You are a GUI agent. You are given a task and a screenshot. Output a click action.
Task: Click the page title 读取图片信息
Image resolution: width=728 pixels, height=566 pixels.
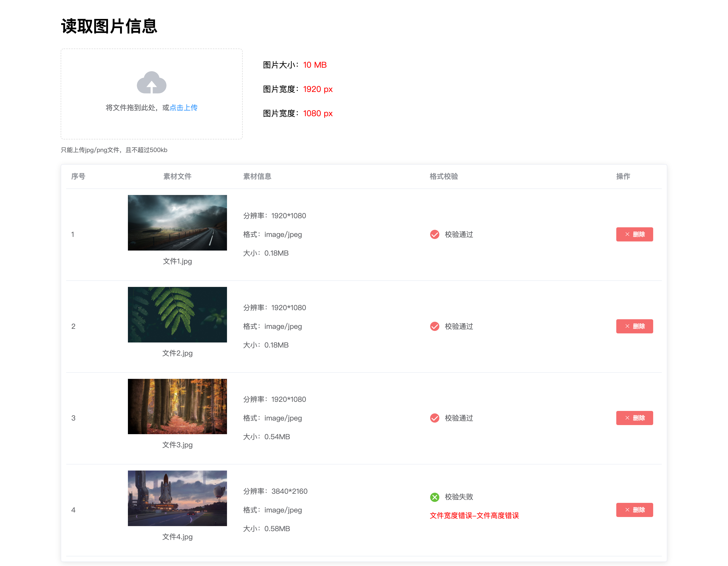109,26
